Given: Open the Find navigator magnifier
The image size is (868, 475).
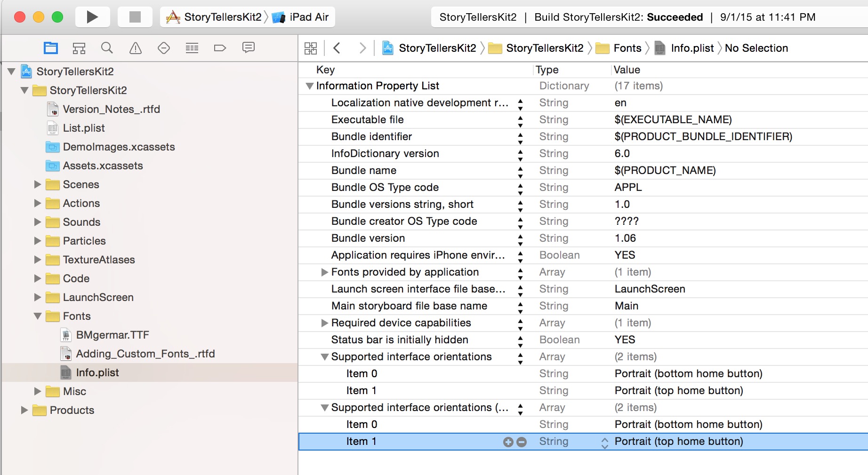Looking at the screenshot, I should click(107, 47).
